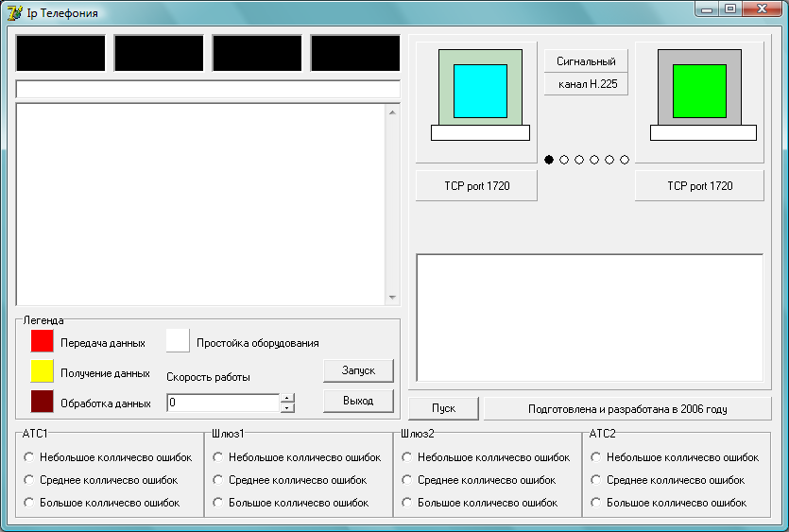Click the filled black progress dot
Image resolution: width=789 pixels, height=532 pixels.
tap(549, 160)
